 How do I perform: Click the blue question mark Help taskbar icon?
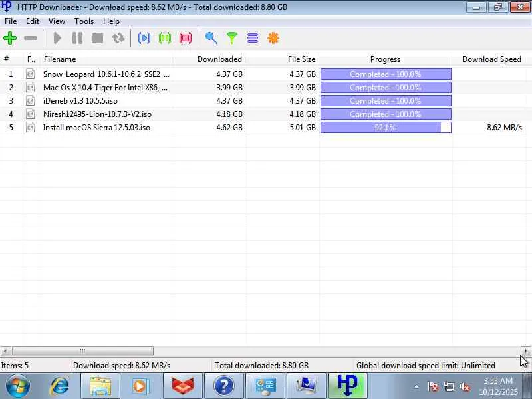point(224,386)
